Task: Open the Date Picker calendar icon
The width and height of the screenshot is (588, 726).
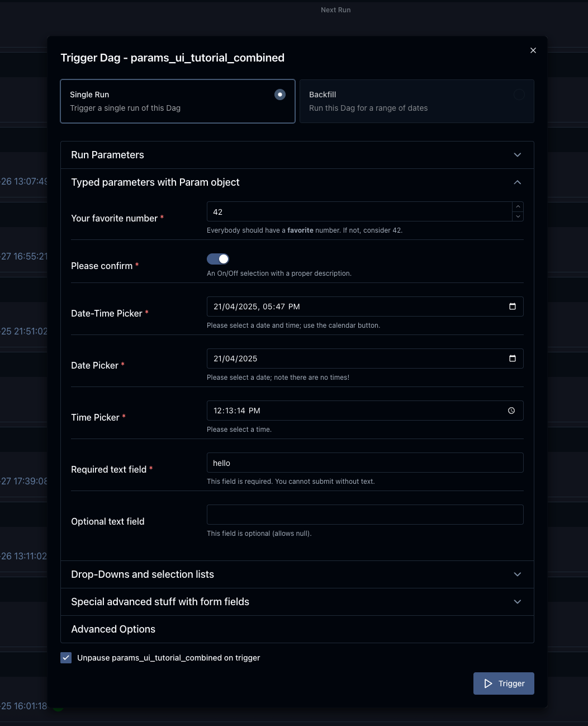Action: click(513, 358)
